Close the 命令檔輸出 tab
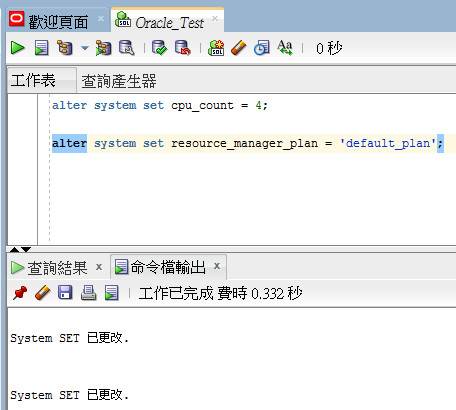The height and width of the screenshot is (410, 456). coord(217,266)
